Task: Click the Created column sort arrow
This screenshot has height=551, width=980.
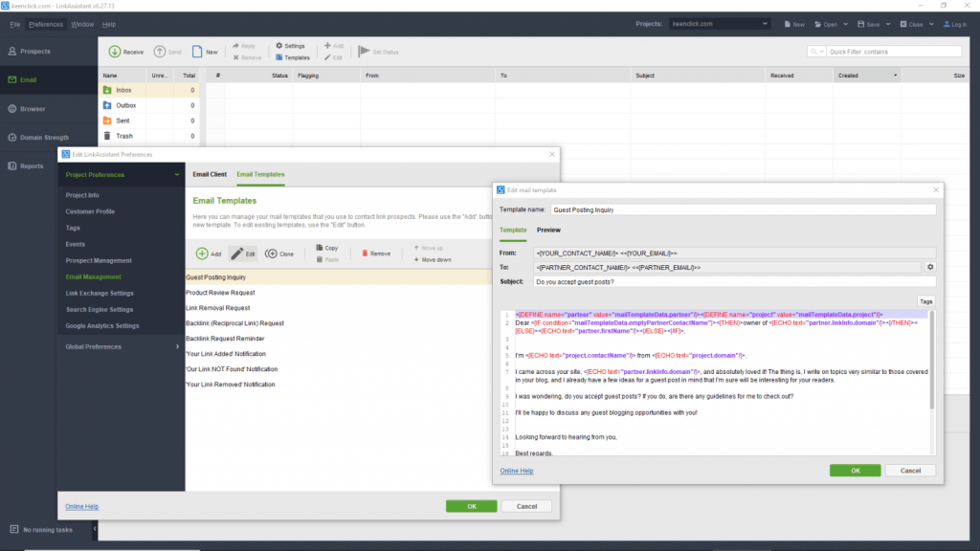Action: point(895,76)
